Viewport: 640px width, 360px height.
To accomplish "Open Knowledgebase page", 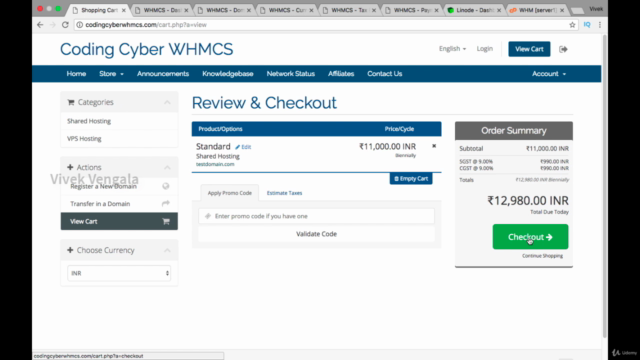I will point(228,74).
